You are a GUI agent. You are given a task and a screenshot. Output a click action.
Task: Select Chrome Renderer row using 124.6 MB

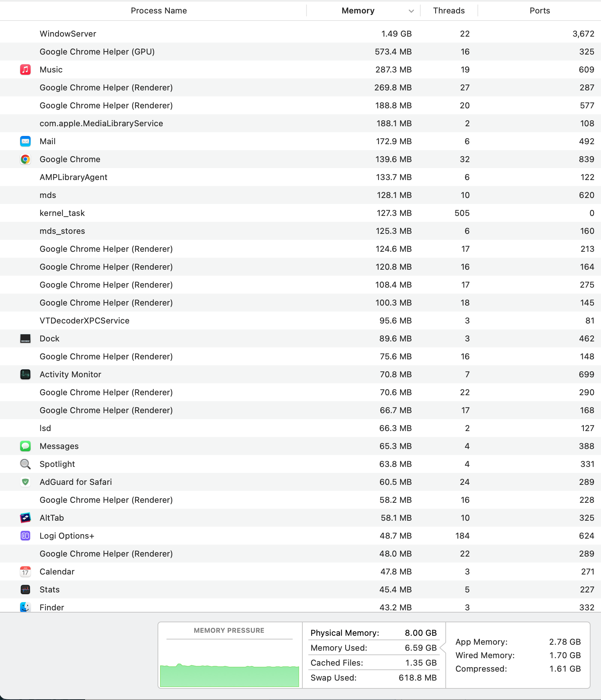[x=300, y=249]
